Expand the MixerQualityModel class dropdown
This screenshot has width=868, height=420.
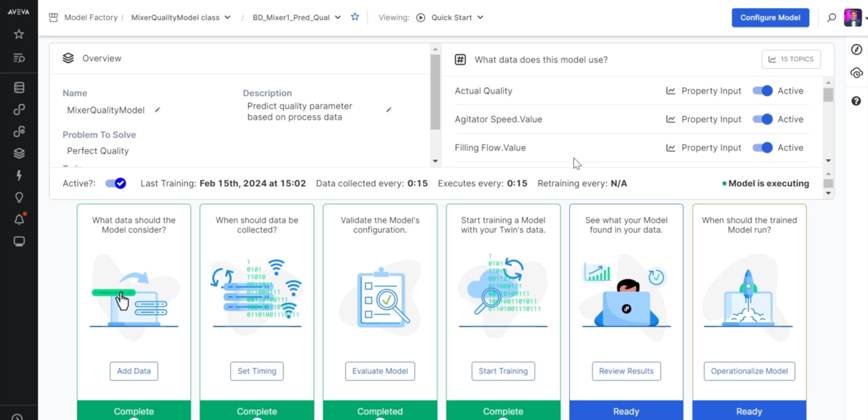228,17
